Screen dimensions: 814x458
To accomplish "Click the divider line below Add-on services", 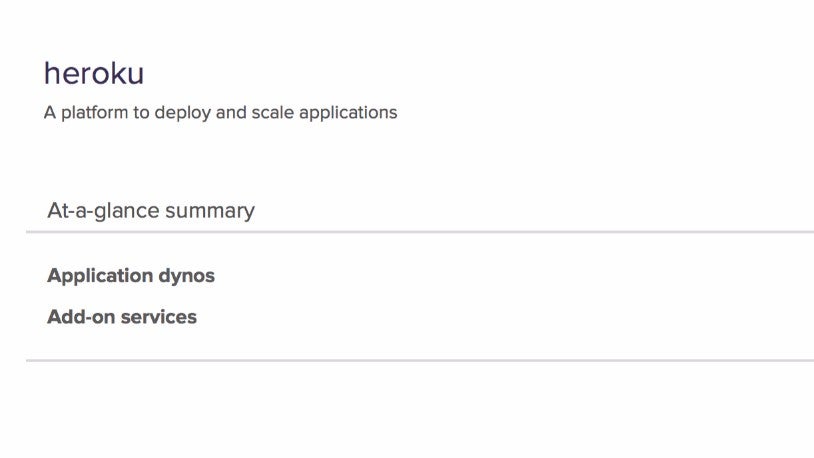I will 420,360.
